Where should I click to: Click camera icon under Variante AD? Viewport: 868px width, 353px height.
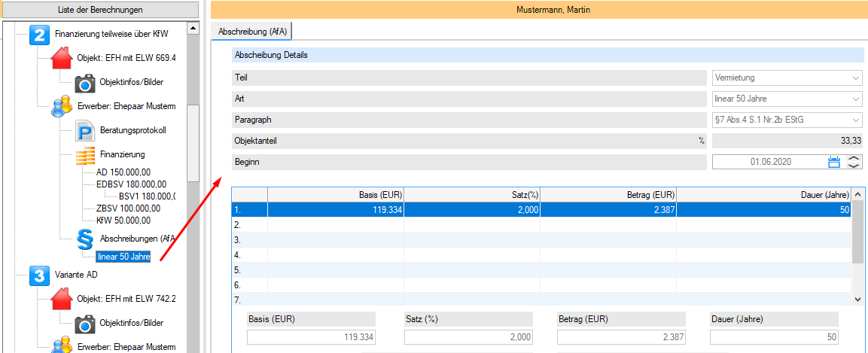click(85, 323)
